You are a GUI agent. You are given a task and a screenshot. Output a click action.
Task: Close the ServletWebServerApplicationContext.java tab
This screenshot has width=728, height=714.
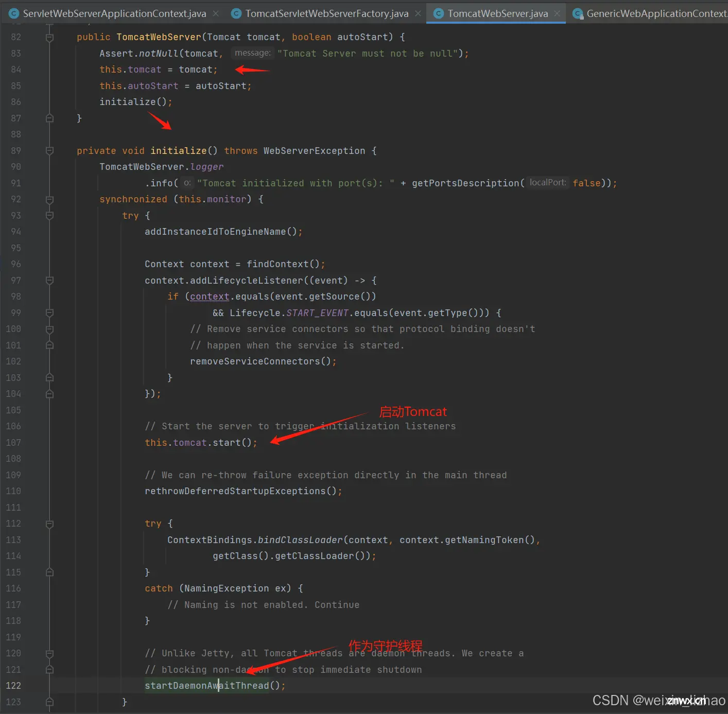[x=216, y=14]
